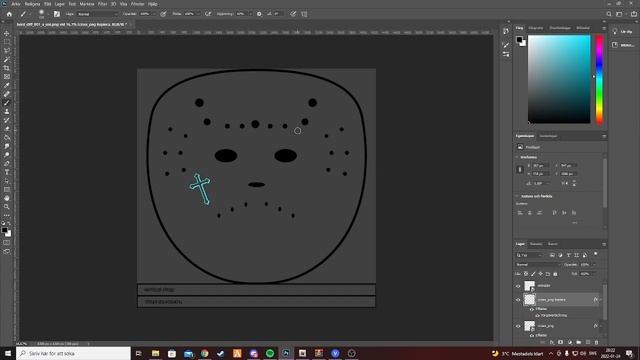Collapse Justera och fördela section

point(517,196)
